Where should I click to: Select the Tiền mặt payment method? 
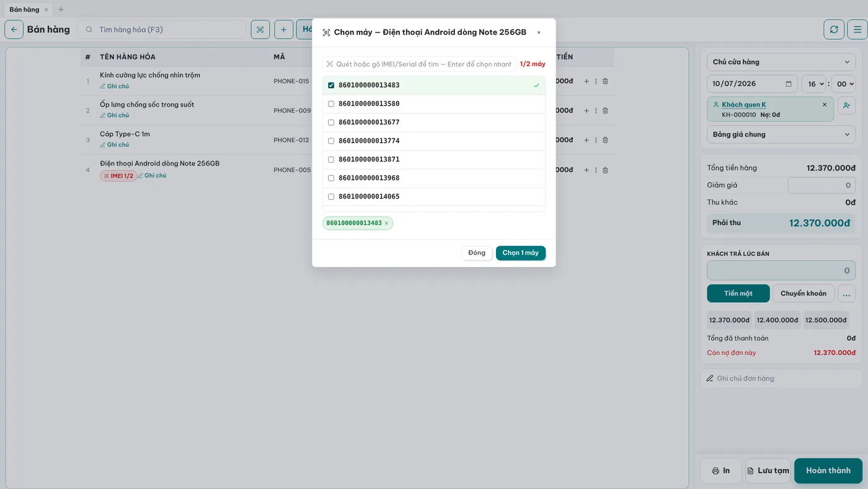point(738,294)
